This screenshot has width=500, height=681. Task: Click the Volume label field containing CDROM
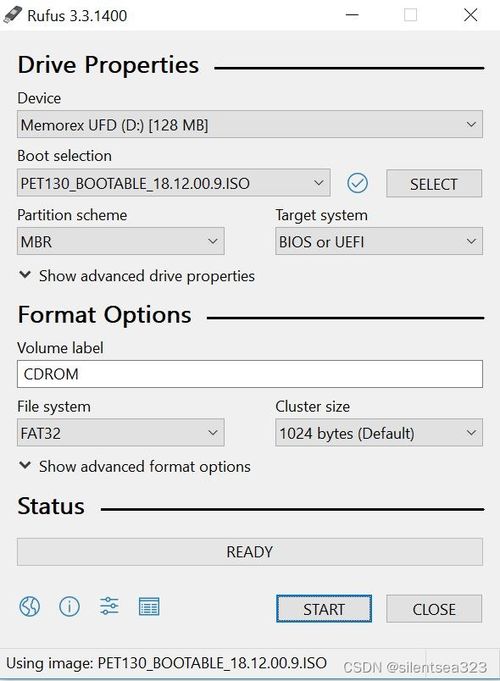coord(250,374)
